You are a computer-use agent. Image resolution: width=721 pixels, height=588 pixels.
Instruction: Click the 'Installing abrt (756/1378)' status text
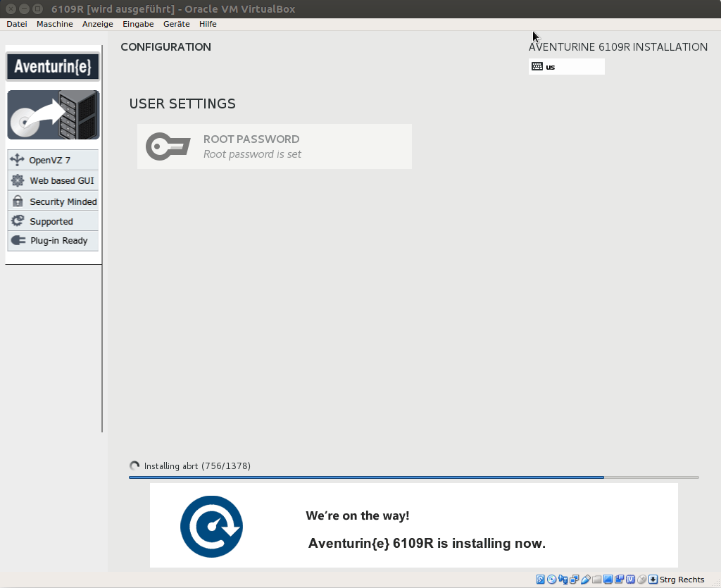pyautogui.click(x=197, y=465)
